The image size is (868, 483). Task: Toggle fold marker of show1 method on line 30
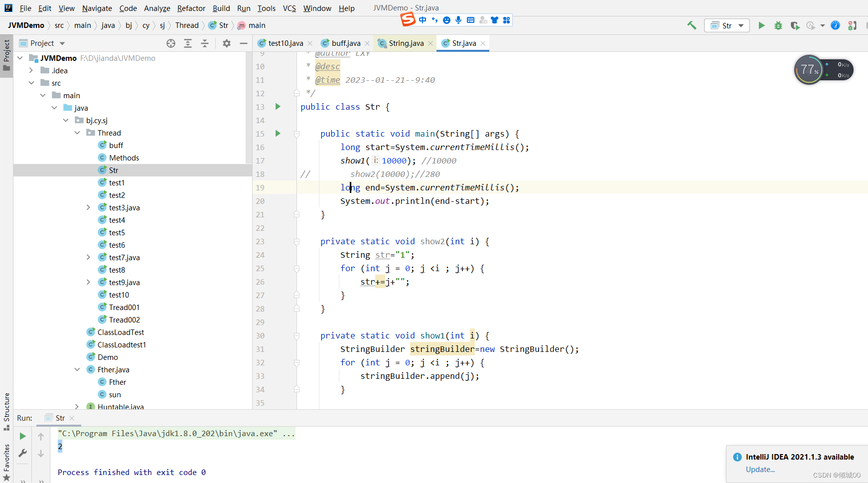(296, 336)
